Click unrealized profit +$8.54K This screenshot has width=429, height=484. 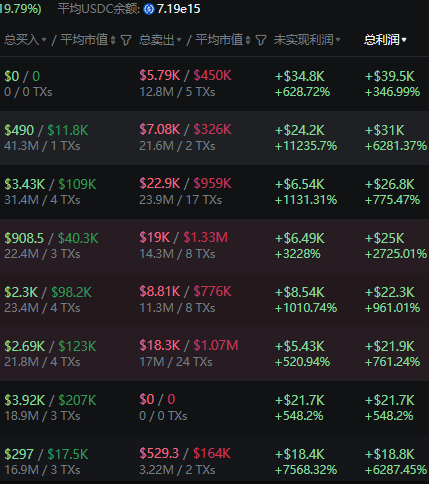click(300, 292)
